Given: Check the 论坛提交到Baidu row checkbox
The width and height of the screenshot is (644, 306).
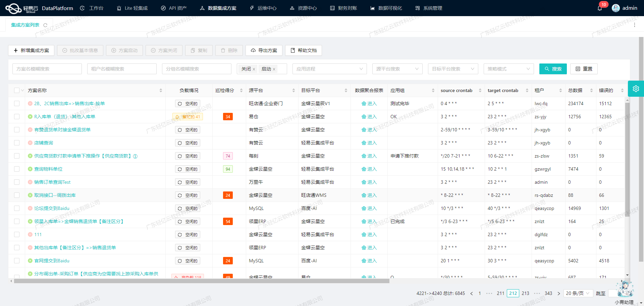Looking at the screenshot, I should 17,208.
